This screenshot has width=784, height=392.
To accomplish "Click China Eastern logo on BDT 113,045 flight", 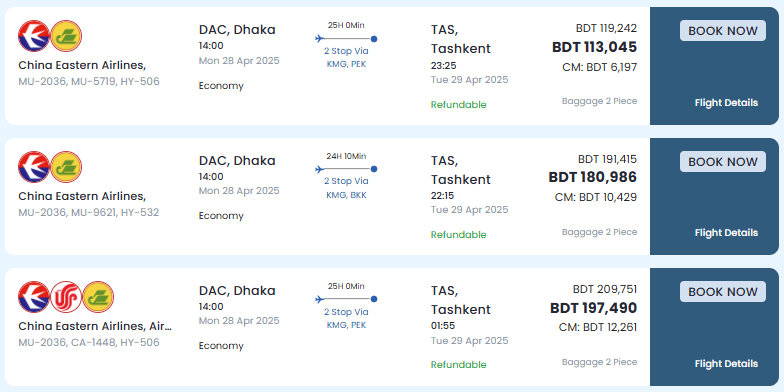I will click(x=34, y=36).
